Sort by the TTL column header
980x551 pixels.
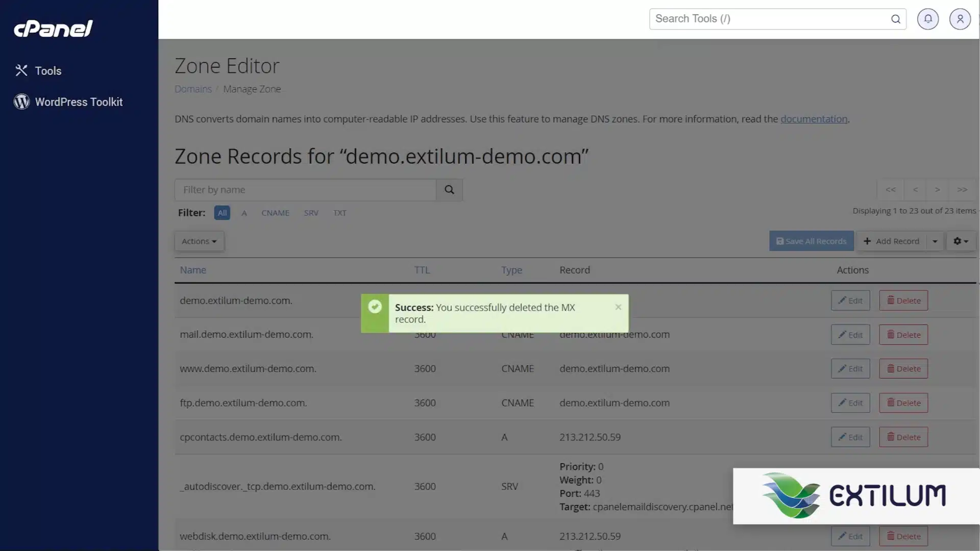click(422, 270)
